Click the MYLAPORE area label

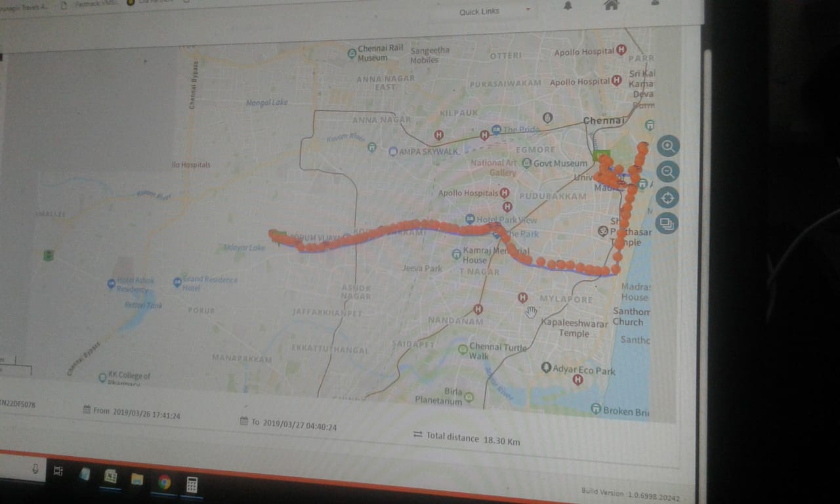[x=566, y=299]
